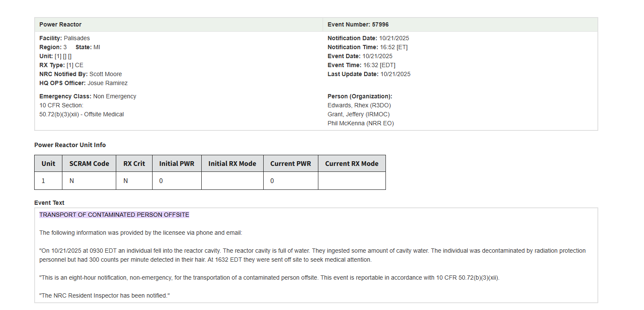Screen dimensions: 644x310
Task: Select the "Region: 3" value
Action: pyautogui.click(x=53, y=47)
